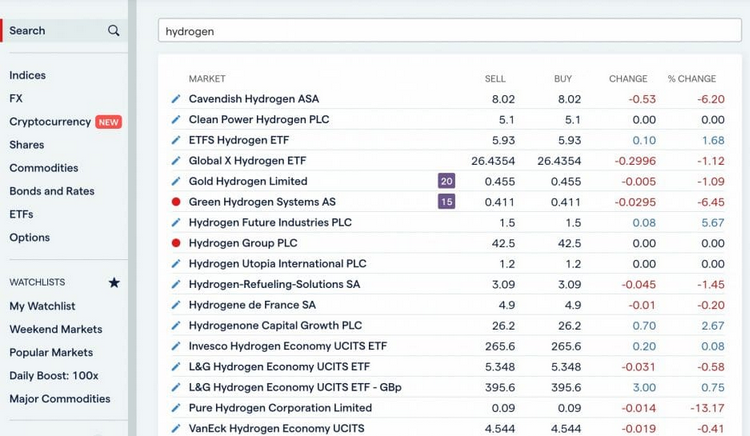Click the hydrogen search input field
The width and height of the screenshot is (750, 436).
[x=449, y=31]
